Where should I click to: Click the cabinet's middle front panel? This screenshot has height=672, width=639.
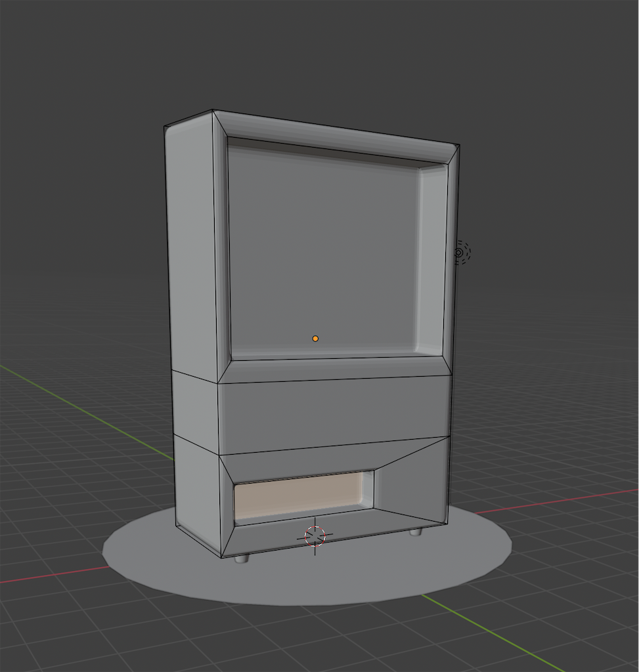click(334, 415)
